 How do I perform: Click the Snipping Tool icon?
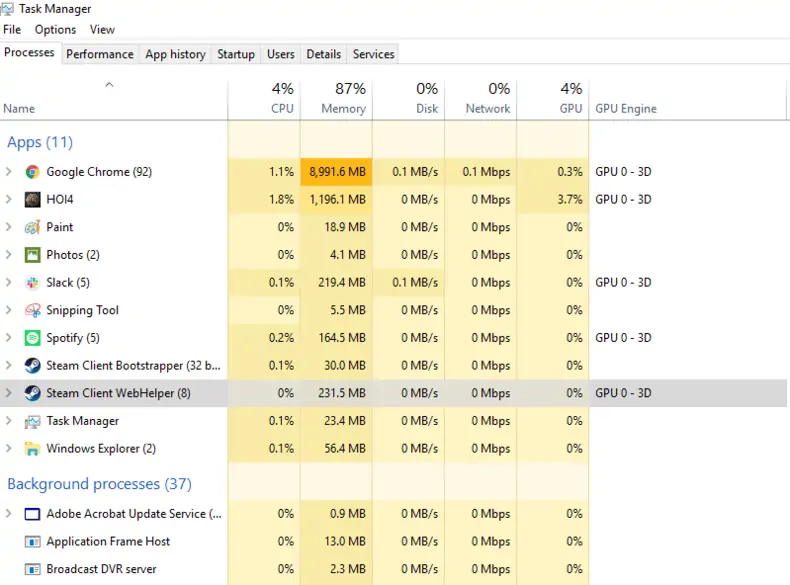(32, 310)
